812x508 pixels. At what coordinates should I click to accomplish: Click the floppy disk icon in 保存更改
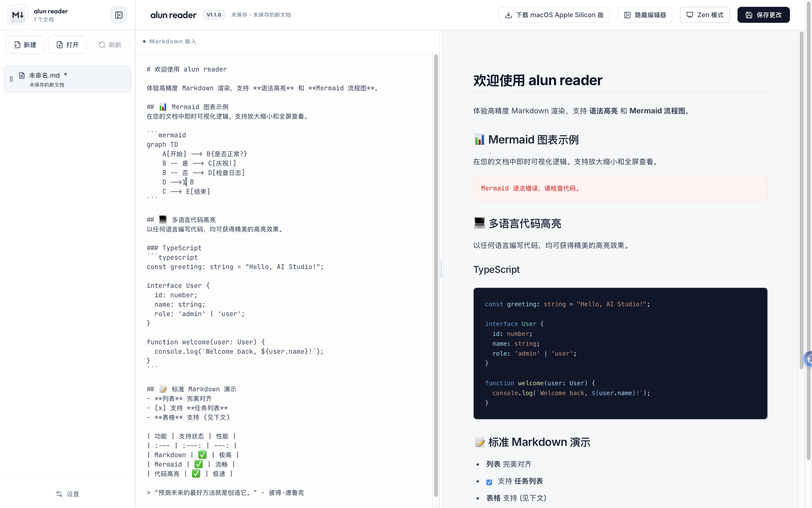(749, 15)
